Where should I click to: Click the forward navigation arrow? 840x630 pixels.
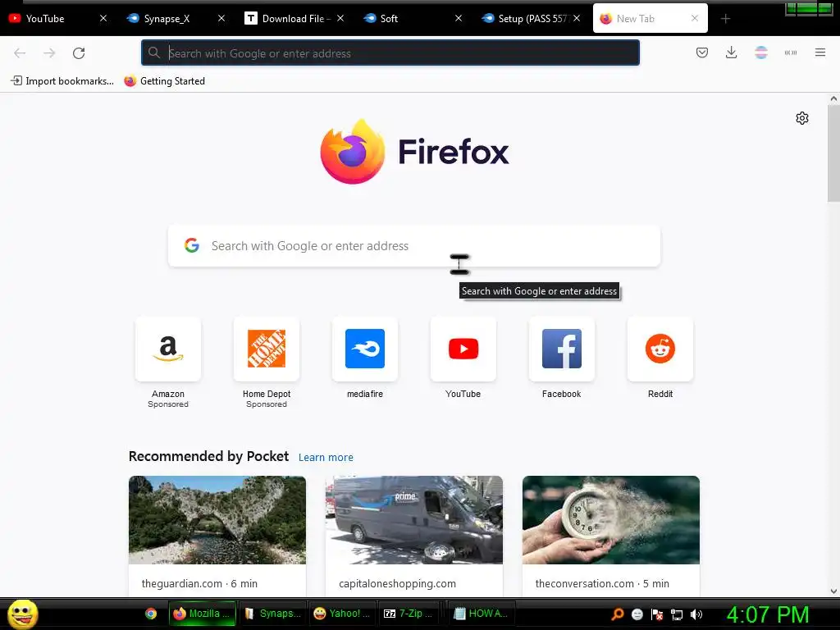pos(49,52)
